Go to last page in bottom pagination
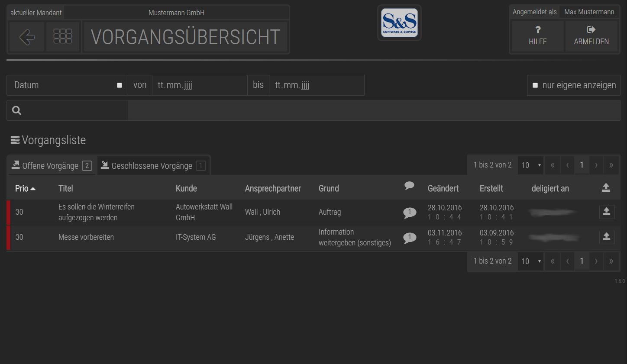Screen dimensions: 627x364 pyautogui.click(x=611, y=261)
